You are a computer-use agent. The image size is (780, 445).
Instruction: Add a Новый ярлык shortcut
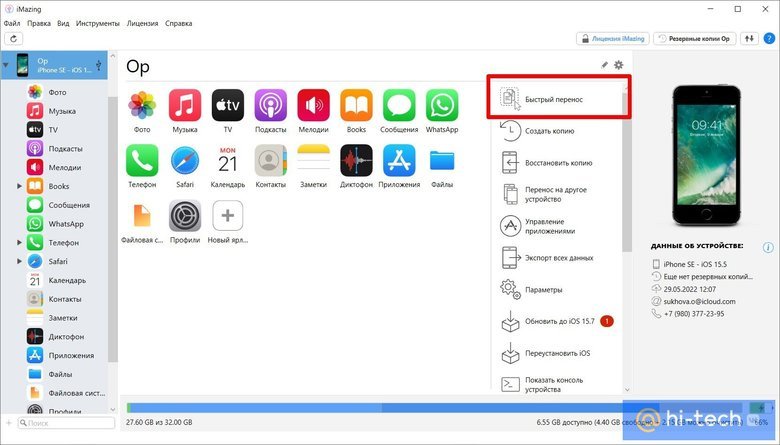coord(228,216)
